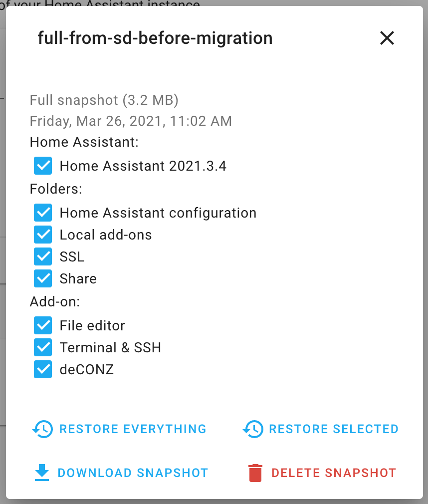Viewport: 428px width, 504px height.
Task: Deselect the Terminal & SSH add-on checkbox
Action: [x=43, y=348]
